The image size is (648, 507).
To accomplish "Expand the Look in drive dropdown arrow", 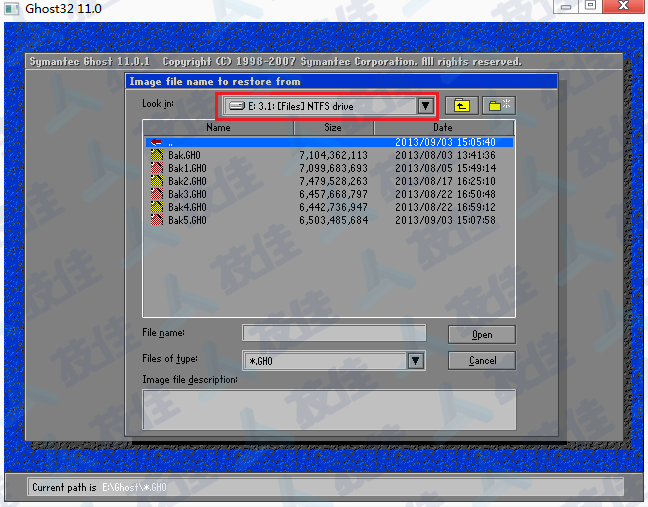I will point(425,106).
